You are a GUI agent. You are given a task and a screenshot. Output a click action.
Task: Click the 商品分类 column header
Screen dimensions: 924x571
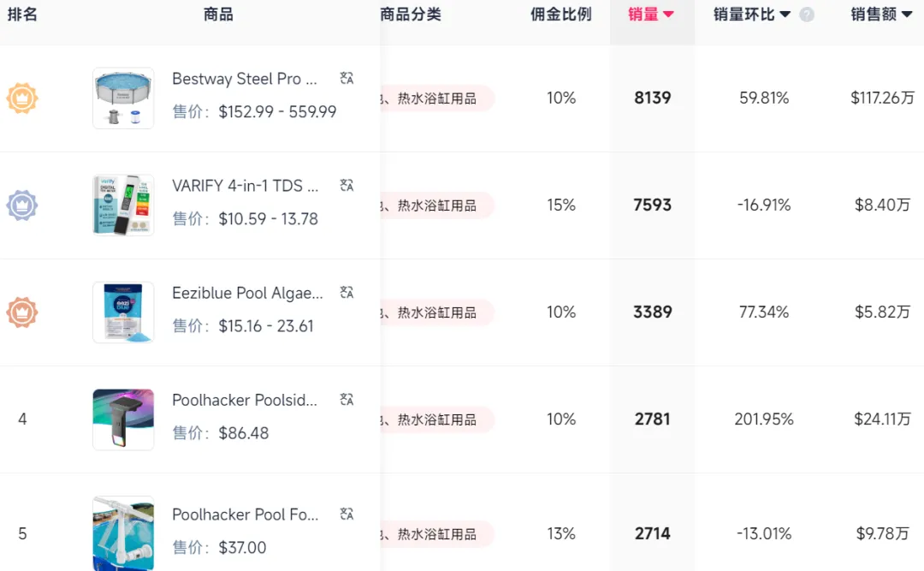coord(411,15)
